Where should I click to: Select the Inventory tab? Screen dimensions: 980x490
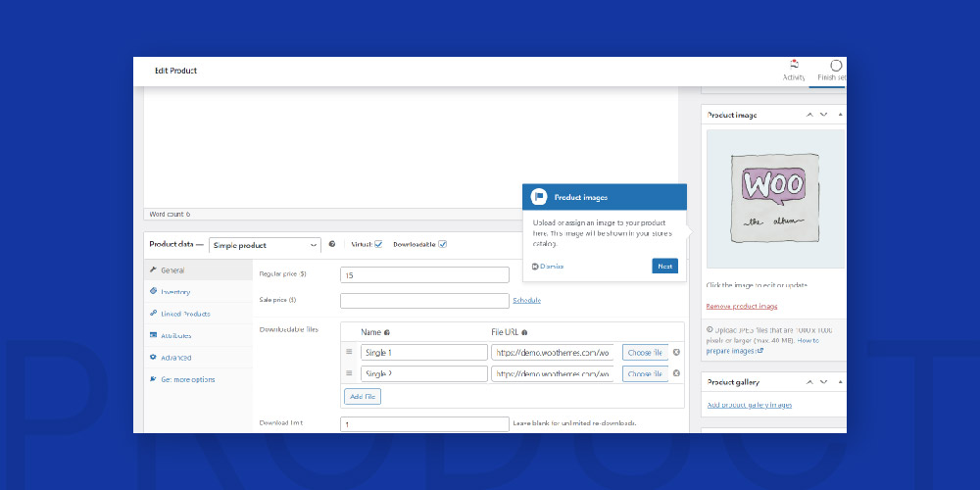pos(199,292)
